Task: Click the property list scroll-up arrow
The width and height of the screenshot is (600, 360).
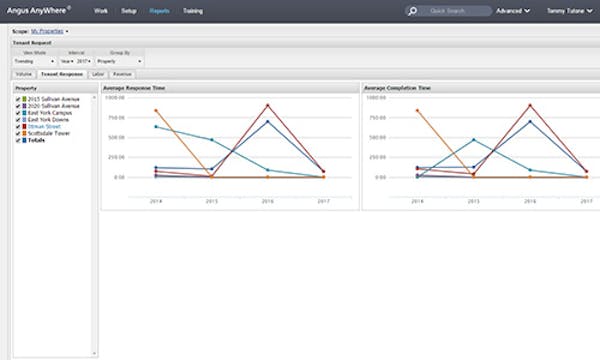Action: tap(94, 98)
